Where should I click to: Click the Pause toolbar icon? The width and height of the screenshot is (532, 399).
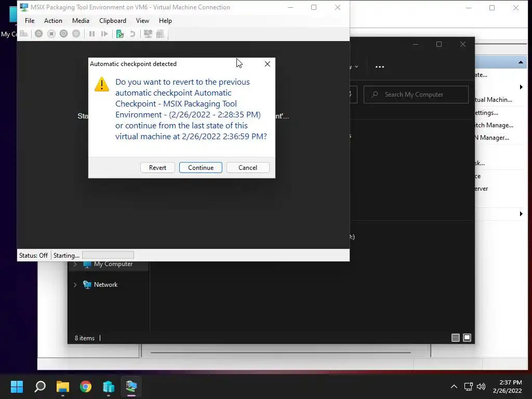tap(91, 34)
